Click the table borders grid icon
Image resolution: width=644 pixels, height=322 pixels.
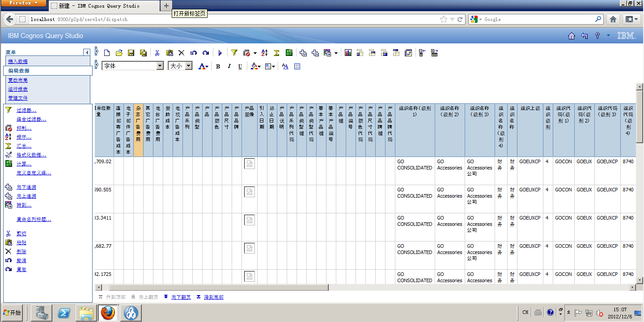tap(297, 66)
